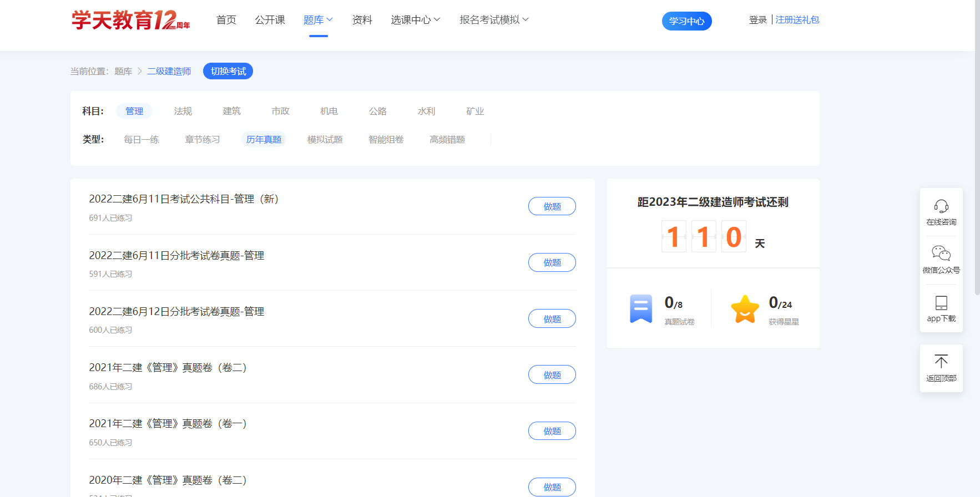The width and height of the screenshot is (980, 497).
Task: Switch to 每日一练 type
Action: (x=142, y=139)
